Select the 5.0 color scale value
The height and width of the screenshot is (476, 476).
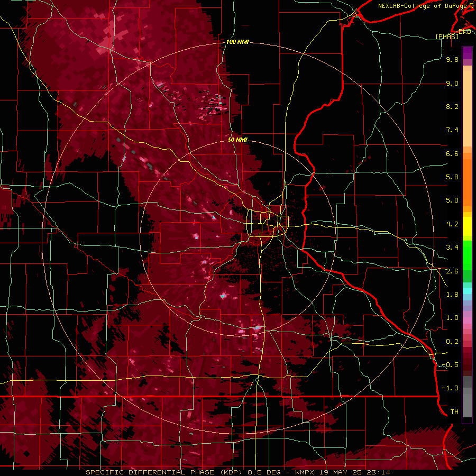tap(452, 200)
